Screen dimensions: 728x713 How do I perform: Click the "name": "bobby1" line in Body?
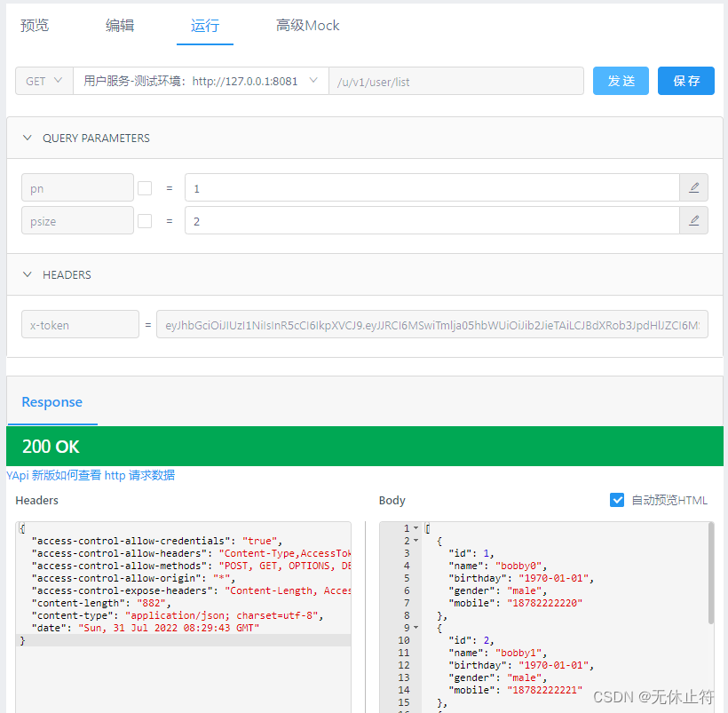coord(498,653)
